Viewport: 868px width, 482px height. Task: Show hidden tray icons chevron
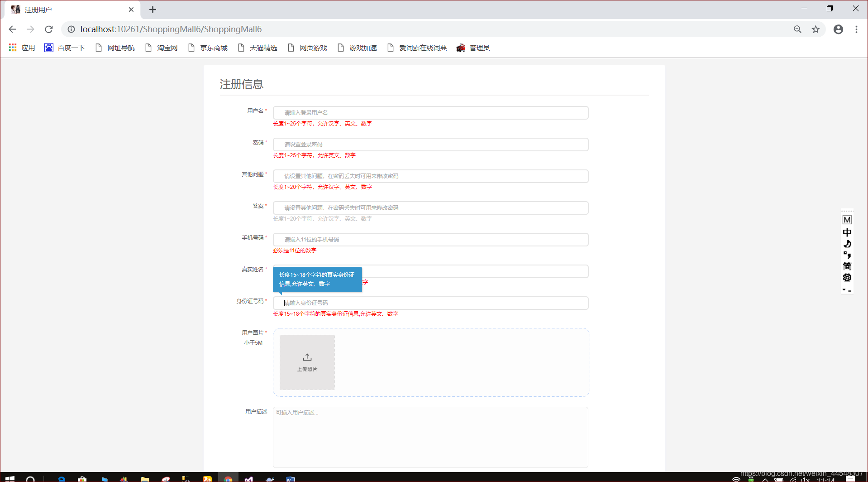[x=765, y=479]
